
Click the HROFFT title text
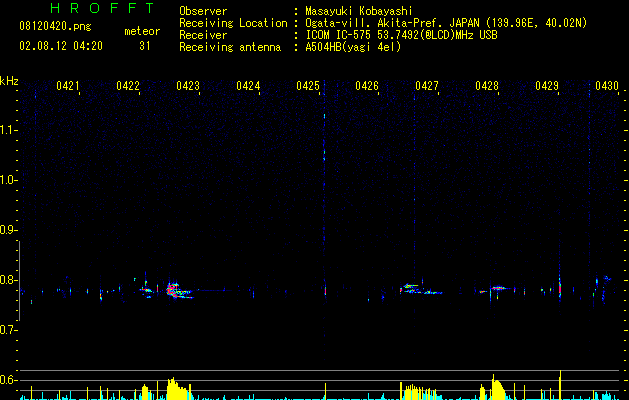[102, 8]
